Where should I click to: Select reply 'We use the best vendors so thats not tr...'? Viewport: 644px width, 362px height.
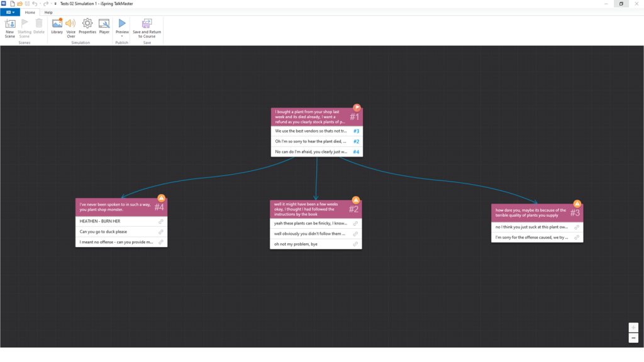point(317,131)
